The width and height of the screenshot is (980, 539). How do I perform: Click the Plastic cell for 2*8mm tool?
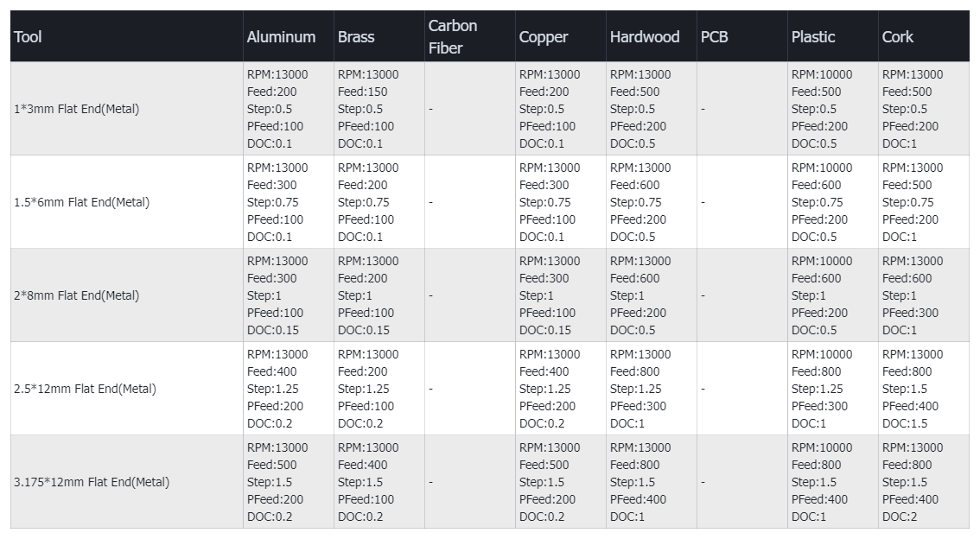coord(832,295)
